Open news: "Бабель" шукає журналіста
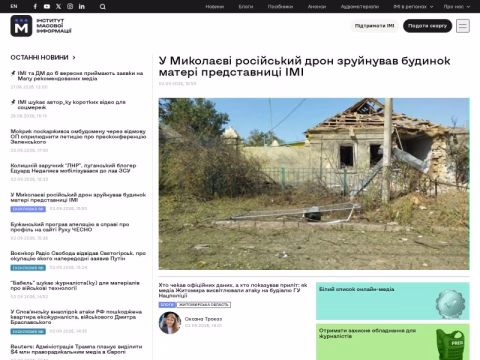 (x=75, y=285)
